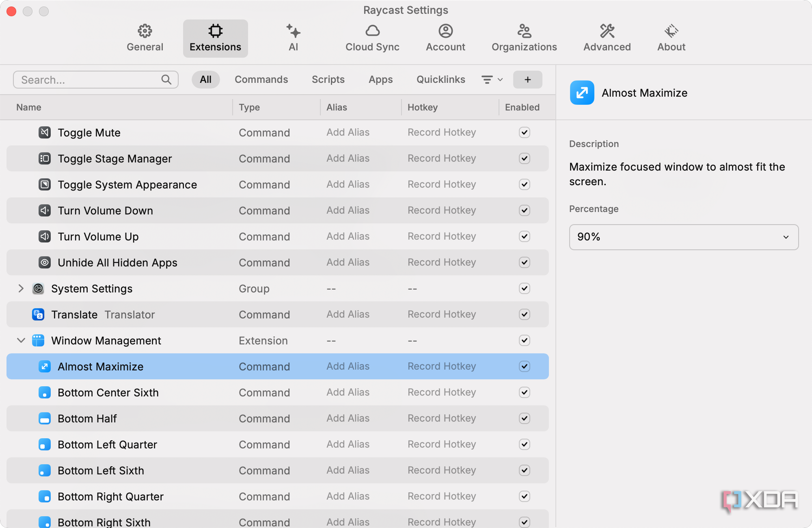
Task: Click the Window Management extension icon
Action: [x=38, y=340]
